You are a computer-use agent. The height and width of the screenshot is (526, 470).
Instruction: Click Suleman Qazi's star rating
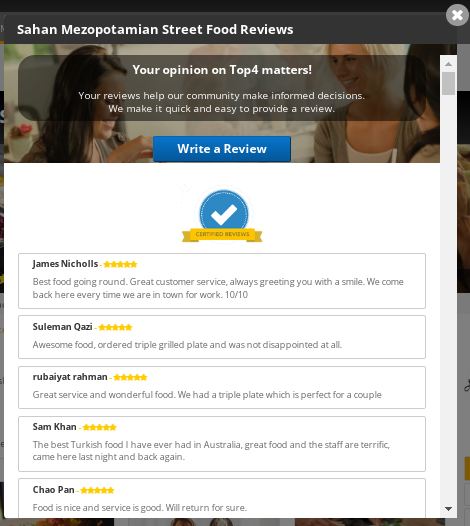point(115,327)
